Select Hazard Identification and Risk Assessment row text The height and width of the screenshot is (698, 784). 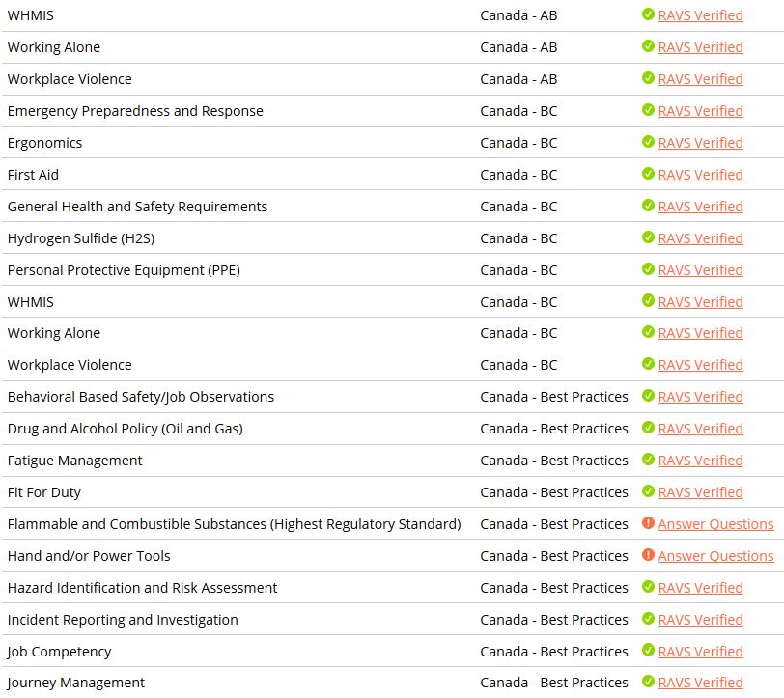pos(142,588)
